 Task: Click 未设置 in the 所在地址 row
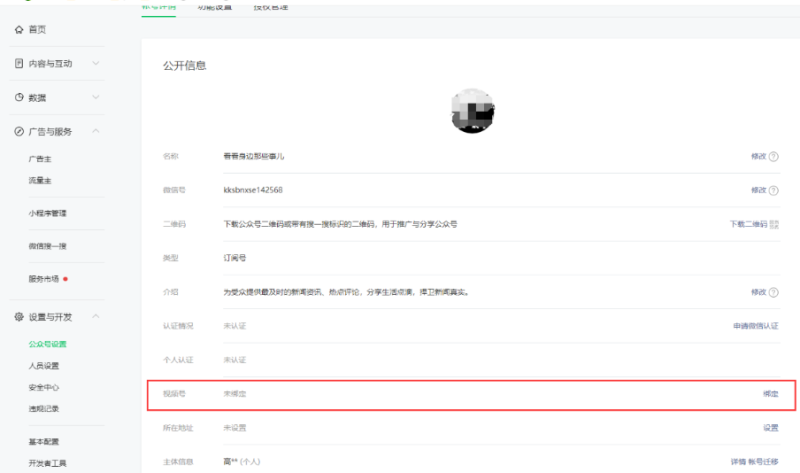pyautogui.click(x=235, y=428)
